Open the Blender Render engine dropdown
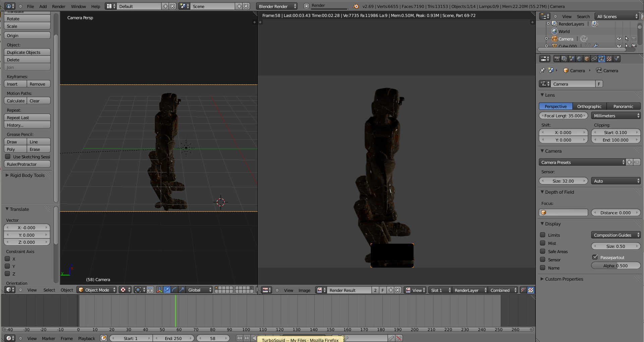 pos(277,6)
